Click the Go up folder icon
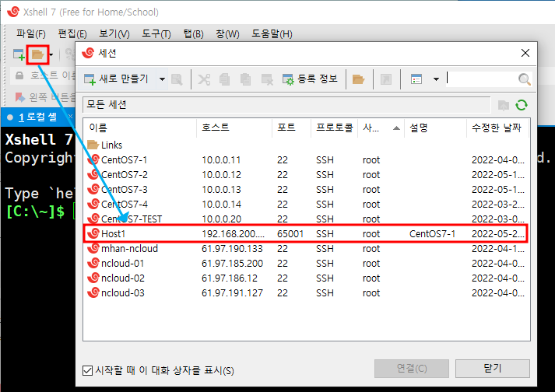 (504, 105)
